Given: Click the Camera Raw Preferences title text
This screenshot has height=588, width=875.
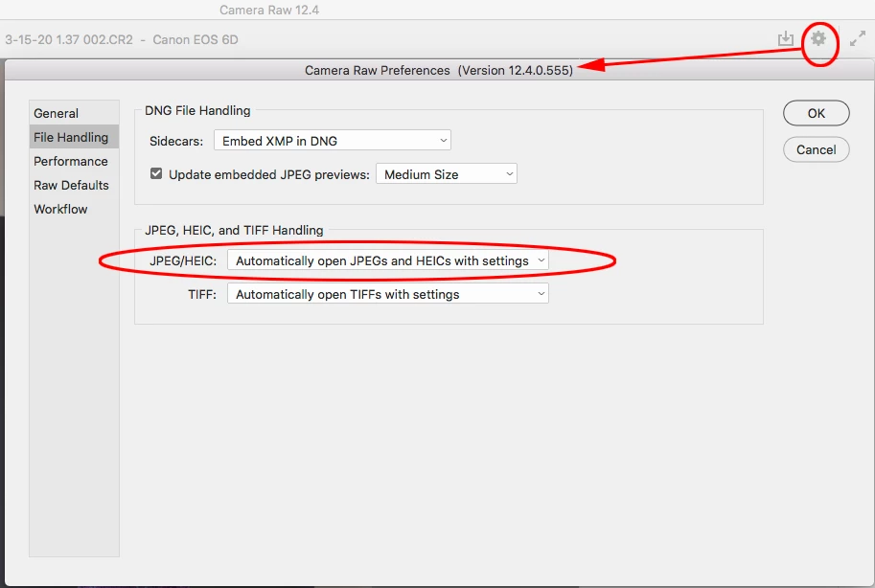Looking at the screenshot, I should point(439,70).
